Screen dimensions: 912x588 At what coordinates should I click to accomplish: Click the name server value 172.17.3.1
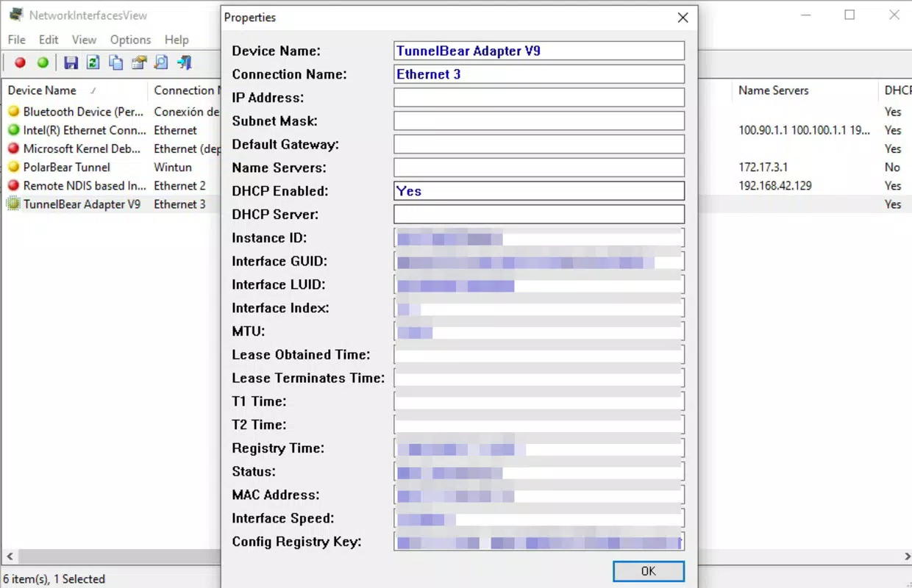[763, 167]
